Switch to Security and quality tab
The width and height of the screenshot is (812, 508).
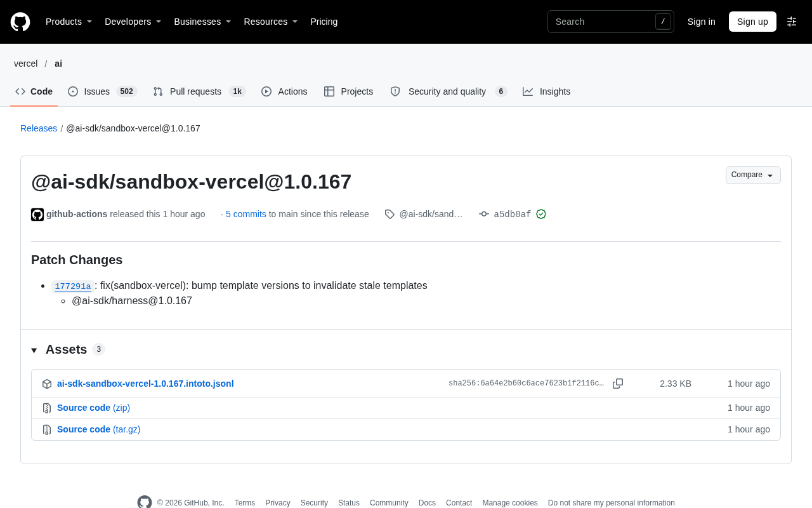[x=449, y=91]
